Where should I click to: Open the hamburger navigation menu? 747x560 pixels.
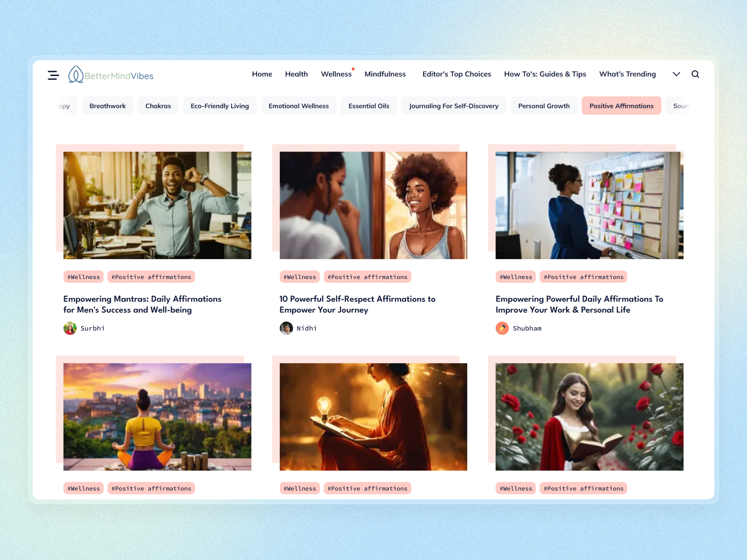[x=53, y=75]
